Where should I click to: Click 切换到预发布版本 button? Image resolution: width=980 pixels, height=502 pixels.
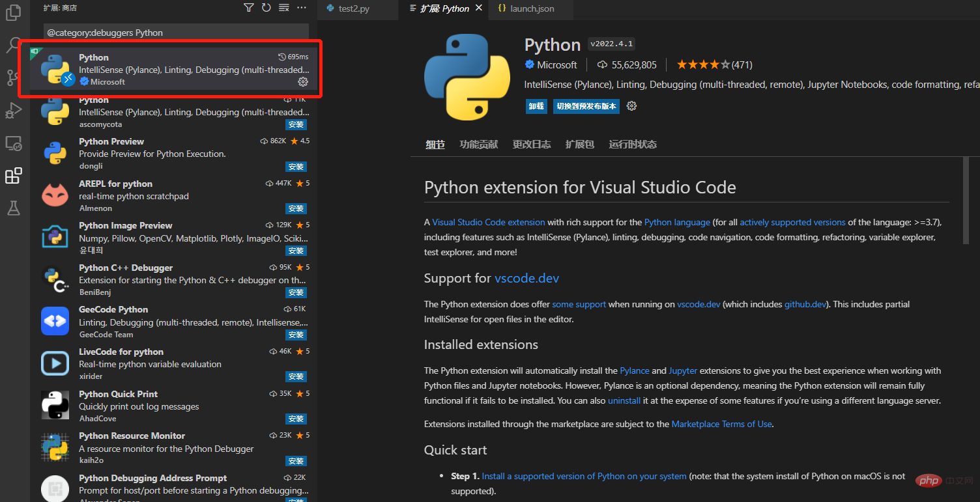(586, 106)
